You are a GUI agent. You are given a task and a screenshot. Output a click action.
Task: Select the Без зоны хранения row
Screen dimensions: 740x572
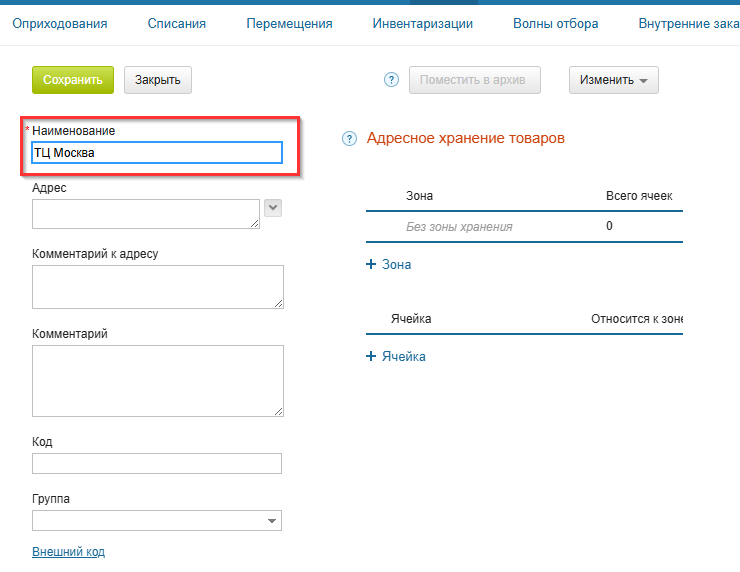459,226
